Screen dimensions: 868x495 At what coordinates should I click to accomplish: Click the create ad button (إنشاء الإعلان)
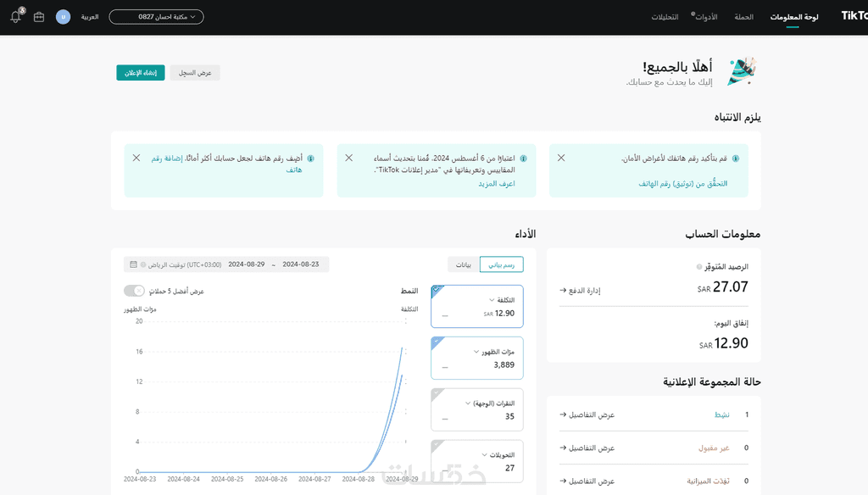[x=141, y=73]
